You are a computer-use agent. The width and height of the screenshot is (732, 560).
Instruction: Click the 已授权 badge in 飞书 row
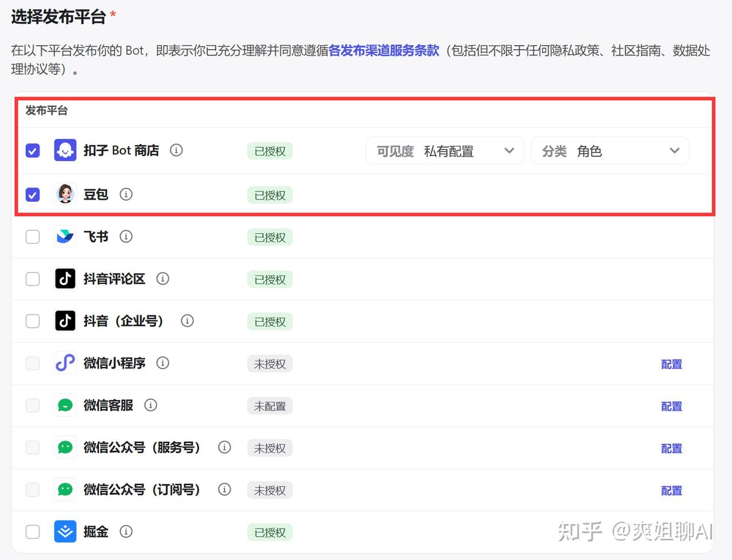point(270,238)
